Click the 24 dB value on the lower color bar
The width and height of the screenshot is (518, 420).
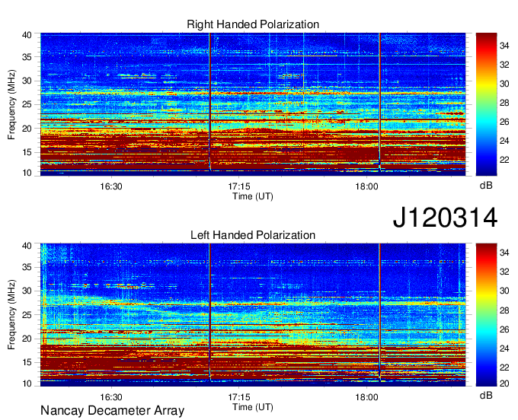click(x=504, y=348)
